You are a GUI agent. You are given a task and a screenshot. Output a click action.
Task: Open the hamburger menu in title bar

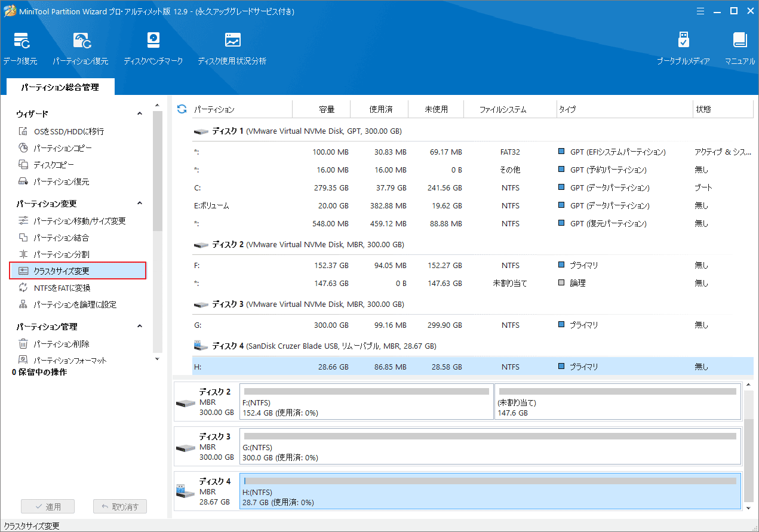pos(700,11)
